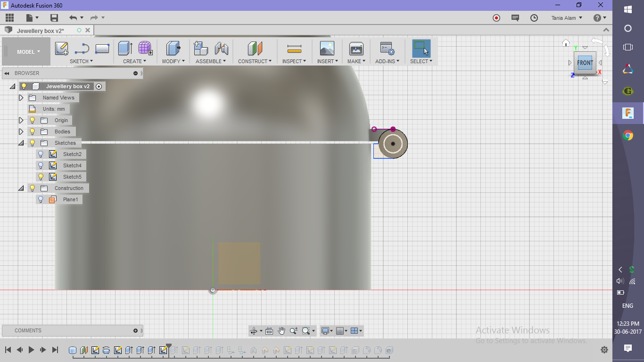Click the Fit zoom window icon
Image resolution: width=644 pixels, height=362 pixels.
click(x=306, y=331)
